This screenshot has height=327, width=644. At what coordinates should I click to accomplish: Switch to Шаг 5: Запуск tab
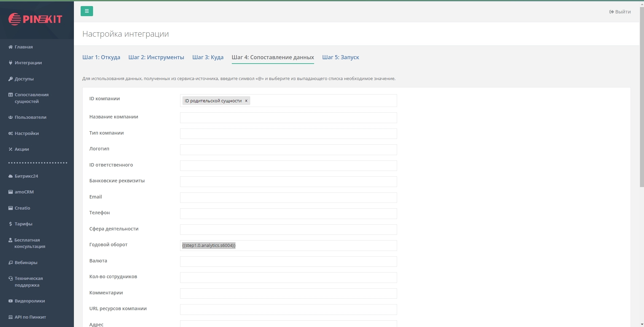[x=340, y=57]
